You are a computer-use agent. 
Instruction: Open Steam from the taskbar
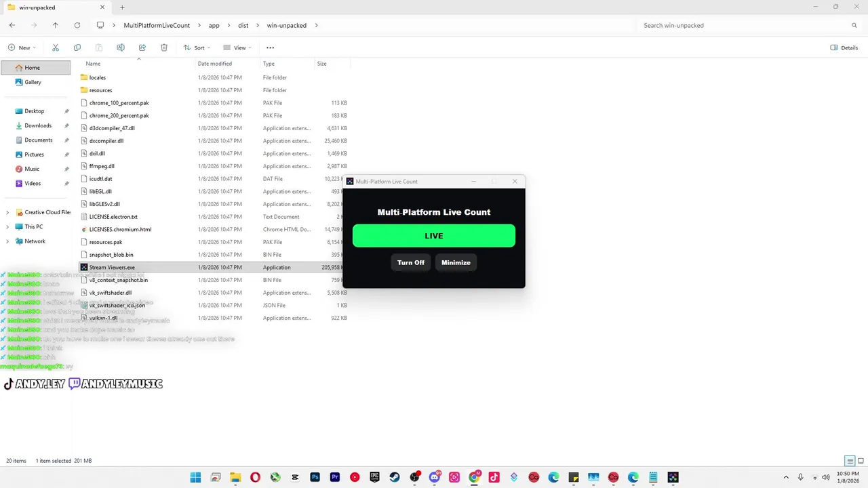click(x=395, y=477)
